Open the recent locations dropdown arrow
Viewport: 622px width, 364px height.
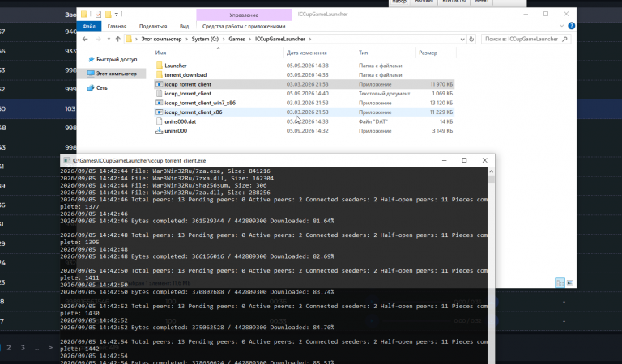[109, 39]
